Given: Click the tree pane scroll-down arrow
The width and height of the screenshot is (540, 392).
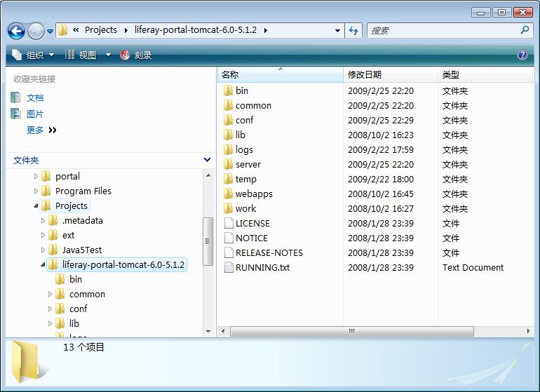Looking at the screenshot, I should click(208, 332).
